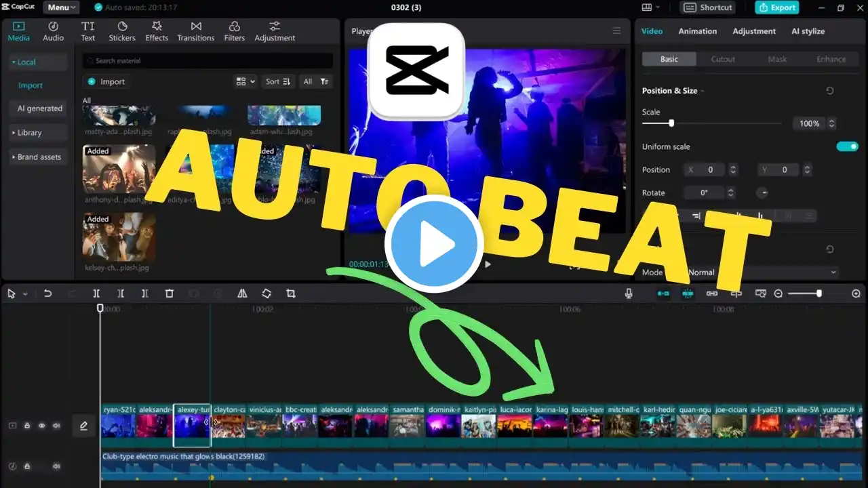Select AI generated in the sidebar

(39, 108)
